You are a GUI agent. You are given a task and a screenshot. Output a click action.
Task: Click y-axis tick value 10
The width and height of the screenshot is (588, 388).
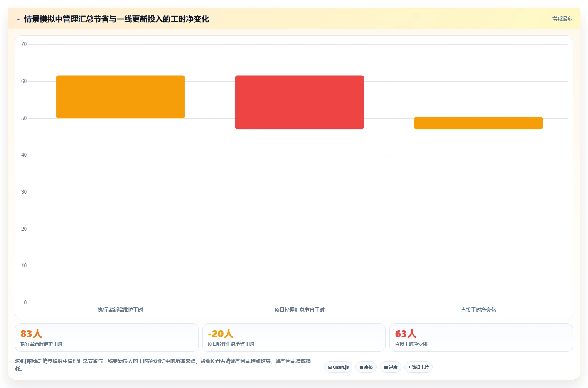tap(24, 266)
